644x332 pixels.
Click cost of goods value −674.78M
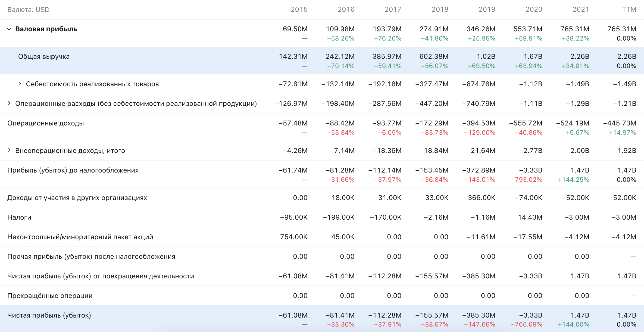[479, 84]
